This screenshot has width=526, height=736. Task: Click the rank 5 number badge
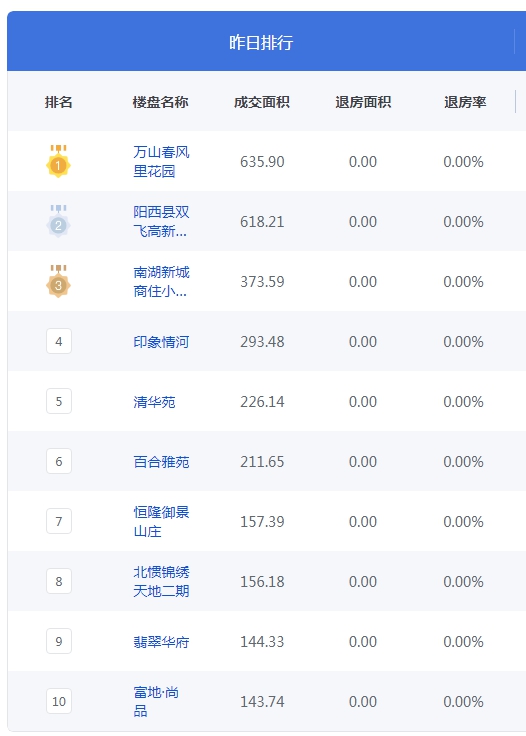(x=59, y=401)
